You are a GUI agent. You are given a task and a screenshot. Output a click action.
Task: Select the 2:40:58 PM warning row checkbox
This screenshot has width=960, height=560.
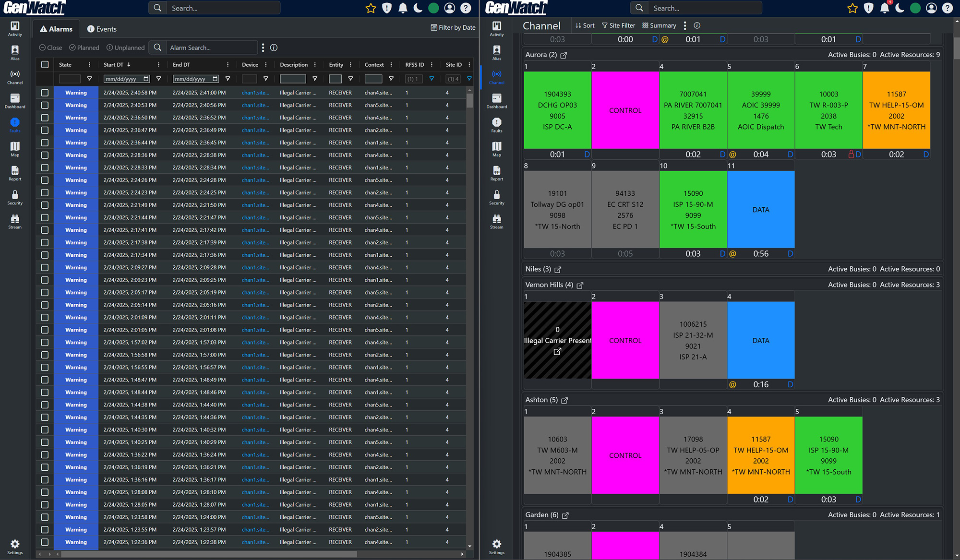tap(45, 93)
